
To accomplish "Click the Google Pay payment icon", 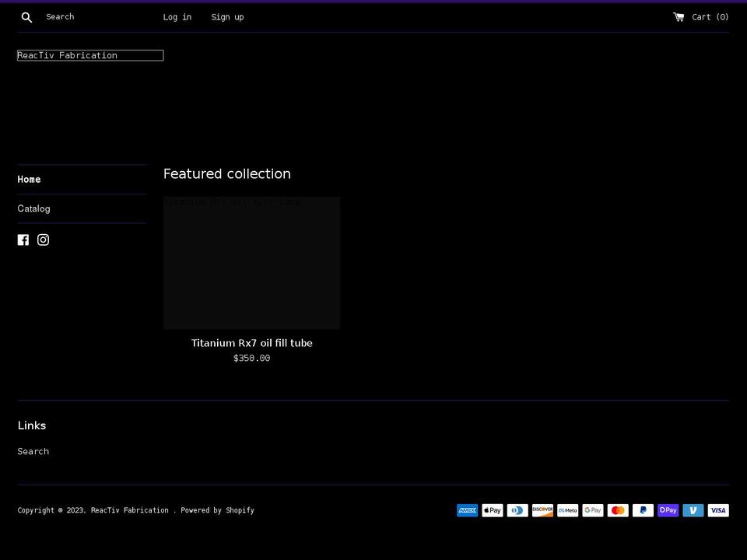I will coord(592,510).
